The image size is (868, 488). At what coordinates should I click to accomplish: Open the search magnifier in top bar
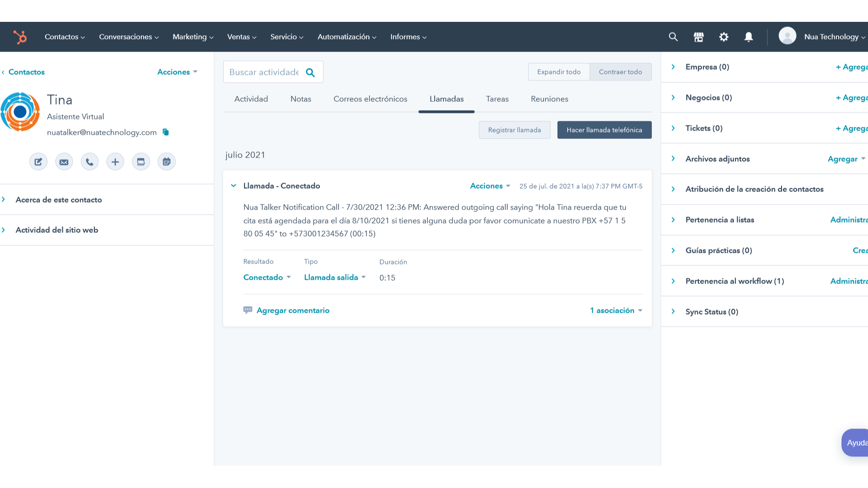pyautogui.click(x=673, y=37)
